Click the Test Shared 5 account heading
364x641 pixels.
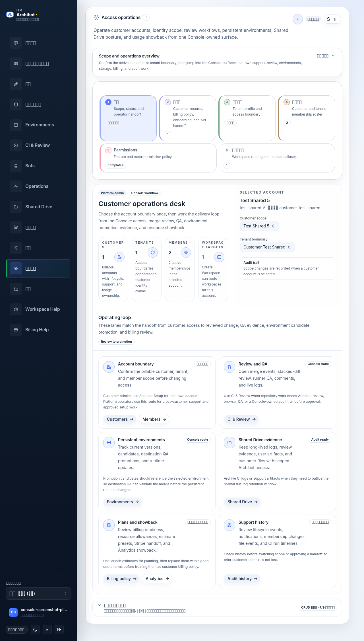(255, 200)
